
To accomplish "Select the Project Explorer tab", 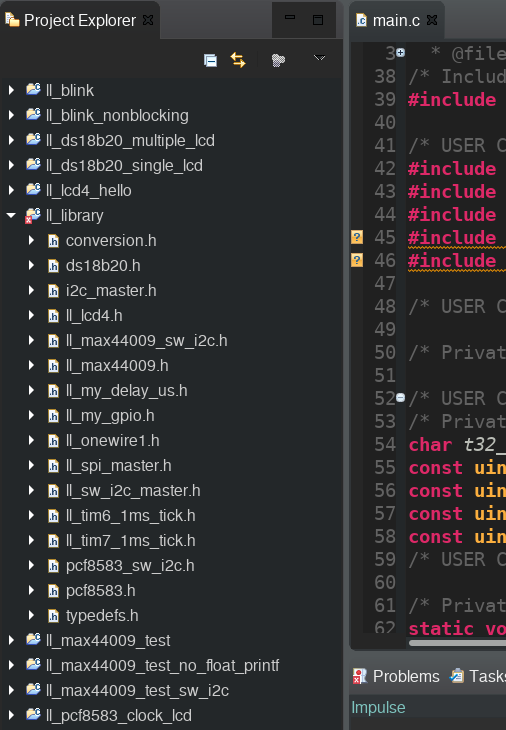I will point(80,20).
